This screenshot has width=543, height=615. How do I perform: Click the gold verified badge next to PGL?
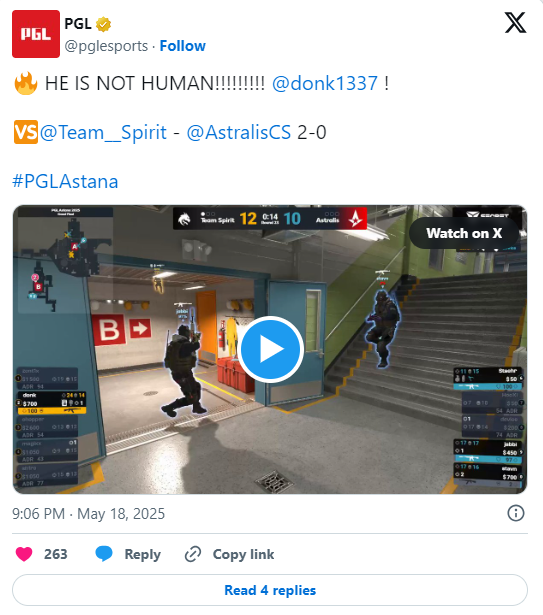pyautogui.click(x=104, y=24)
